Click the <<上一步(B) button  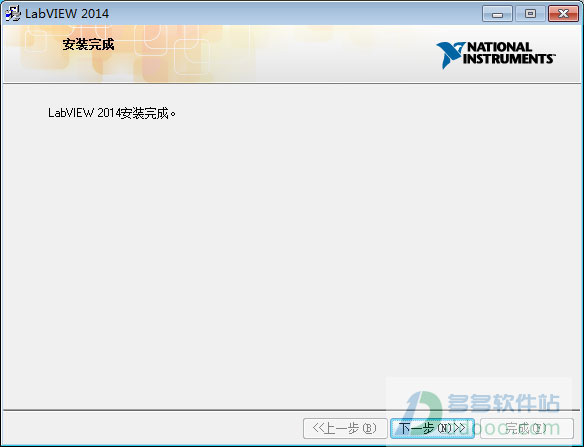345,428
